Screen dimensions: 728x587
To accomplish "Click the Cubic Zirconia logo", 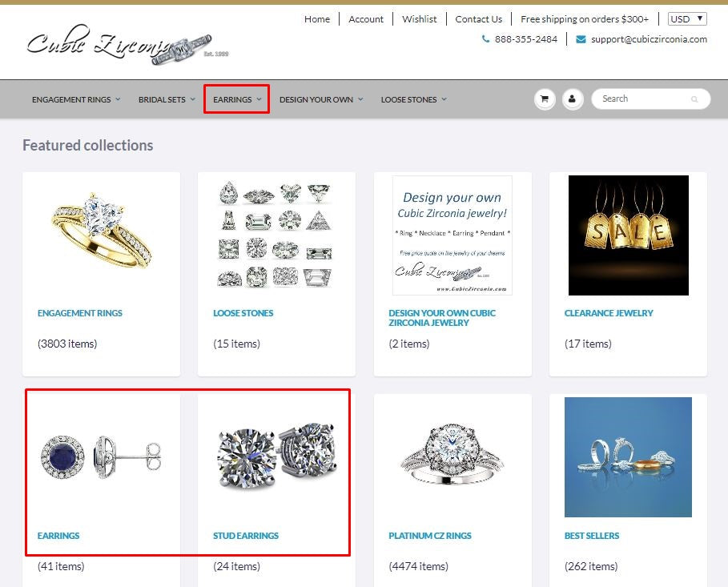I will (127, 44).
